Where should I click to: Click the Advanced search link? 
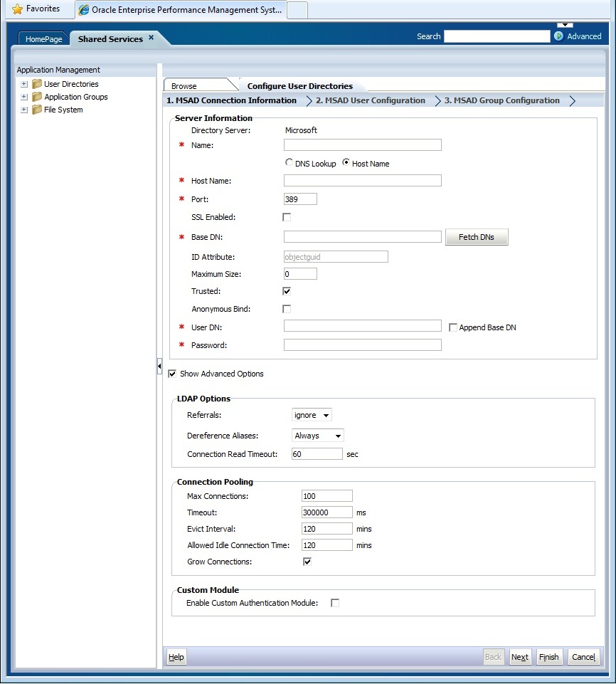coord(584,36)
